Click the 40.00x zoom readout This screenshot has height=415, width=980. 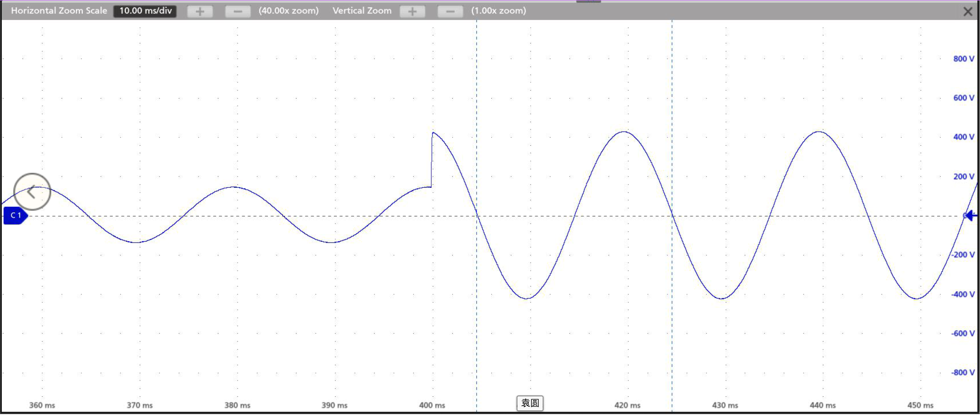point(289,11)
